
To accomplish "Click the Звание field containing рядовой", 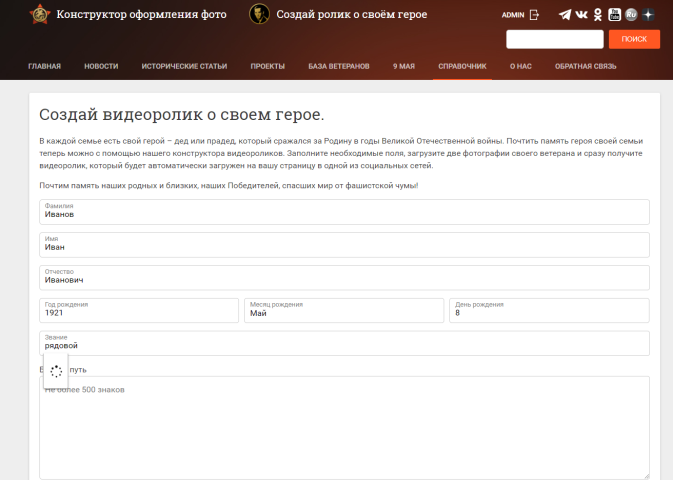I will [344, 343].
